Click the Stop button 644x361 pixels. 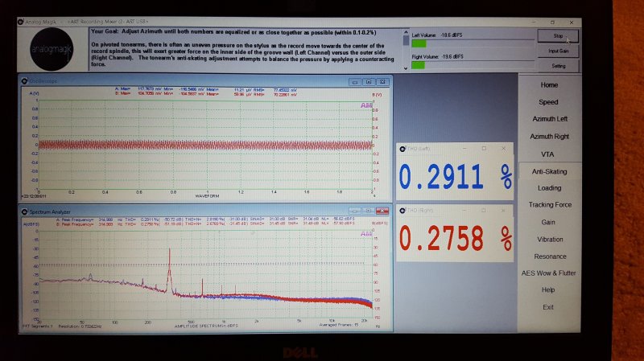[x=558, y=36]
